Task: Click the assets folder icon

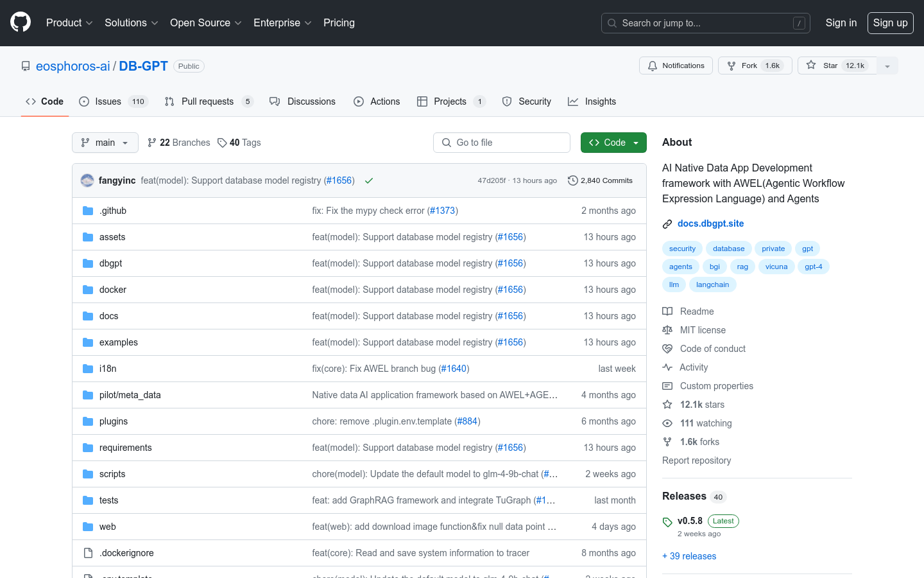Action: [x=88, y=237]
